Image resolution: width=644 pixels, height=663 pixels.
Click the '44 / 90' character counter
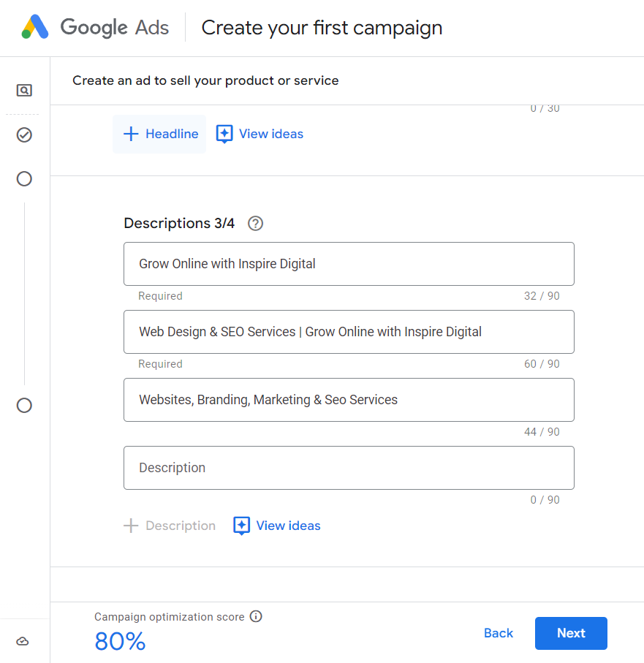542,432
